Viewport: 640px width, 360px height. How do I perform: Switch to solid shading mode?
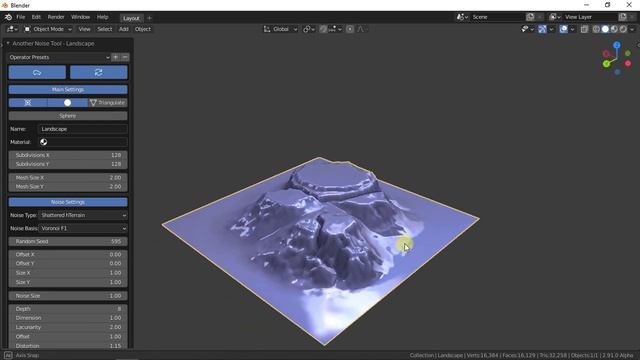point(605,29)
